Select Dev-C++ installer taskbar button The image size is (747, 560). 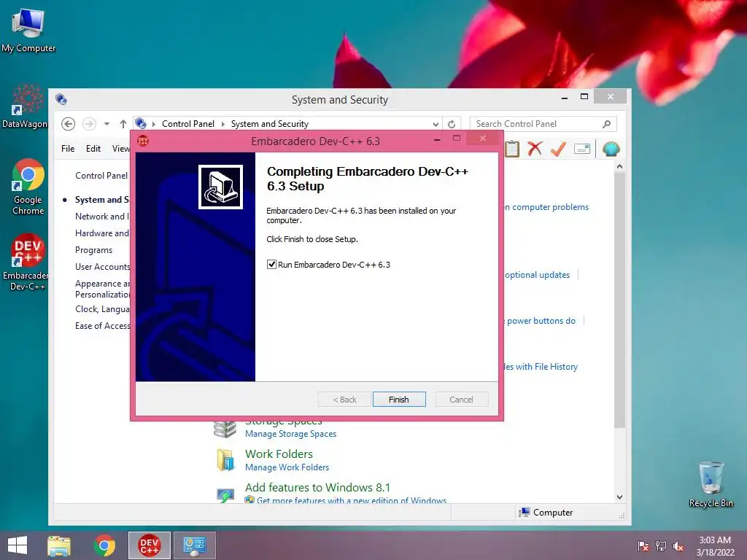[149, 545]
